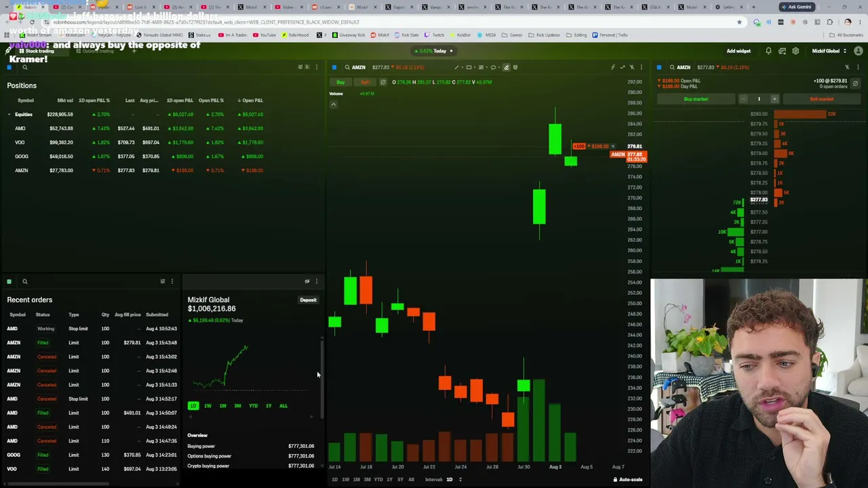Screen dimensions: 868x488
Task: Search symbol in the AMZN chart widget
Action: click(347, 67)
